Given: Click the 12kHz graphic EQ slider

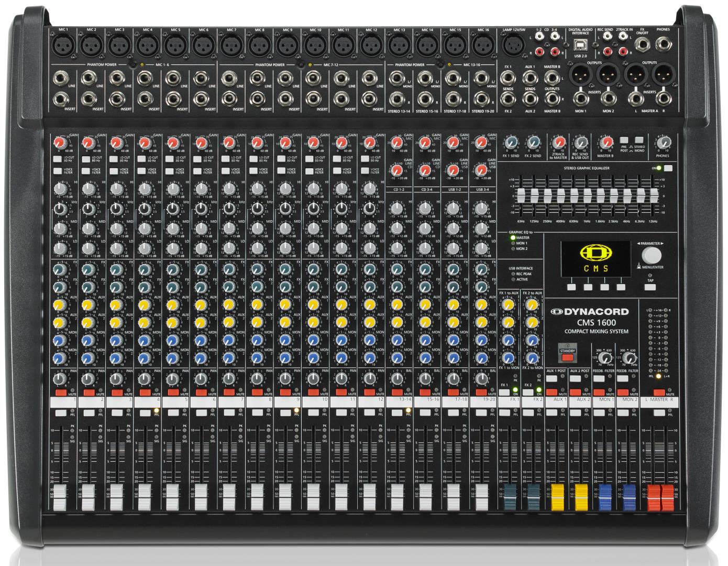Looking at the screenshot, I should (653, 195).
